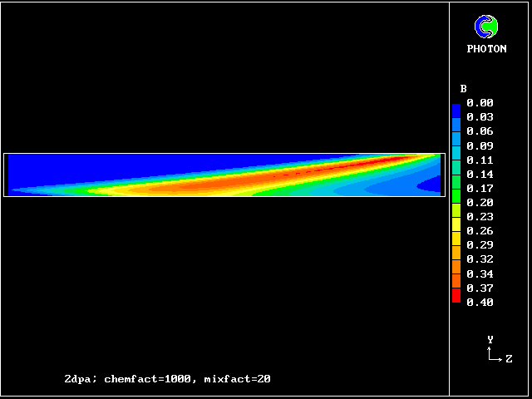
Task: Click the dark blue pocket at plot's right end
Action: (432, 183)
